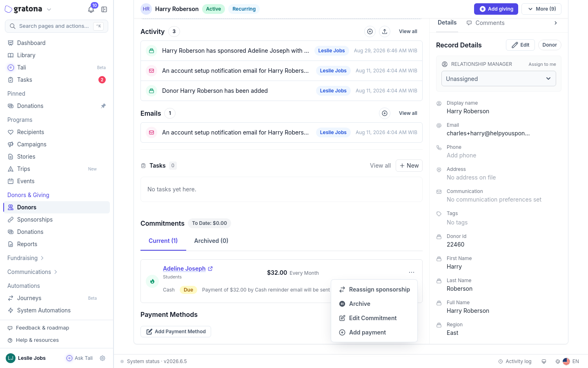Click the add activity plus icon
This screenshot has height=368, width=588.
coord(370,31)
